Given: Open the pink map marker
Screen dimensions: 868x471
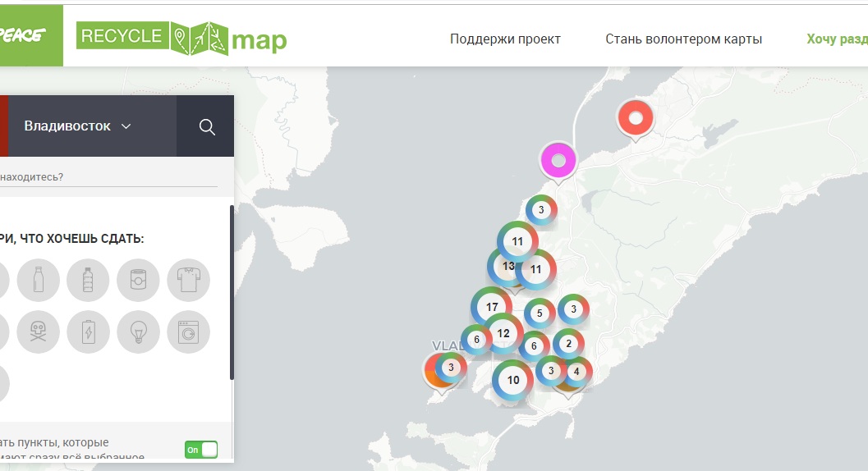Looking at the screenshot, I should click(558, 162).
